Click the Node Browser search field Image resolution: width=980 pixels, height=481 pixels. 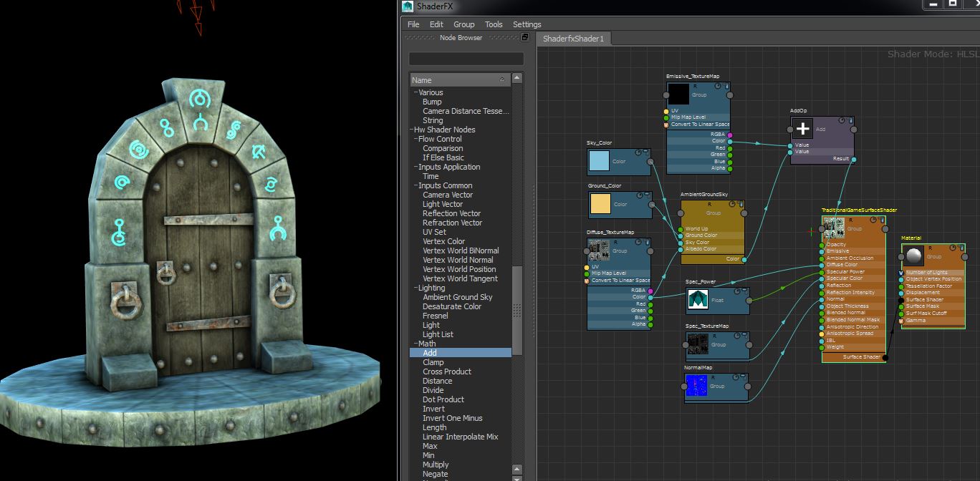click(x=466, y=59)
